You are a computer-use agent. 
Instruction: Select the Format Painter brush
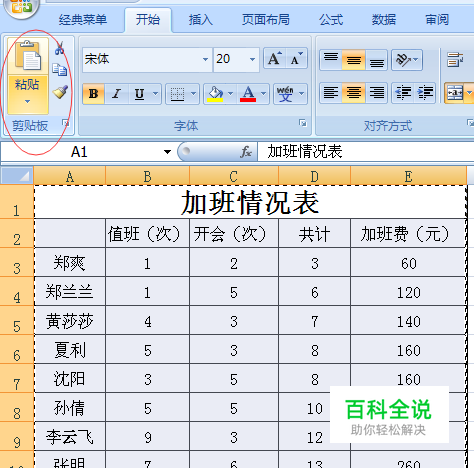tap(60, 92)
